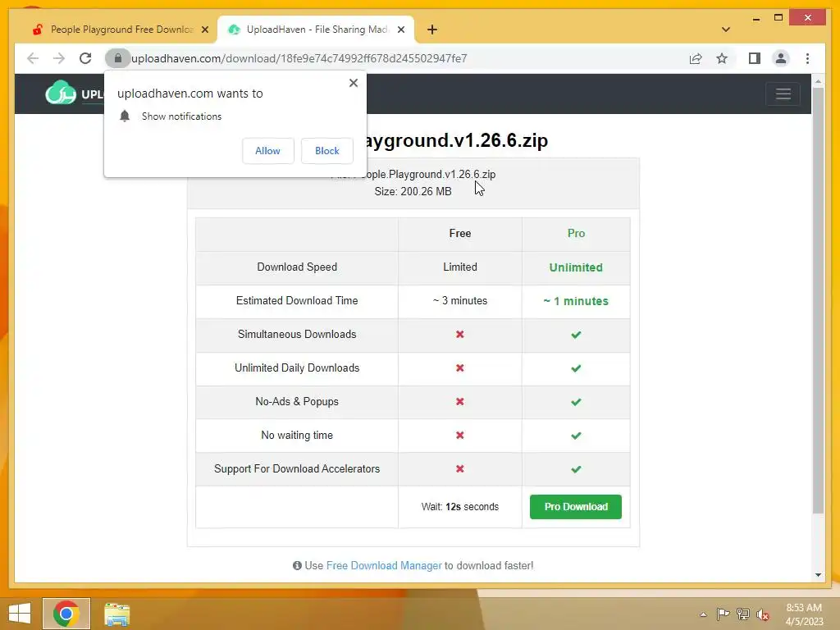Click the ~ 1 minutes Pro estimate
Screen dimensions: 840x630
coord(576,301)
